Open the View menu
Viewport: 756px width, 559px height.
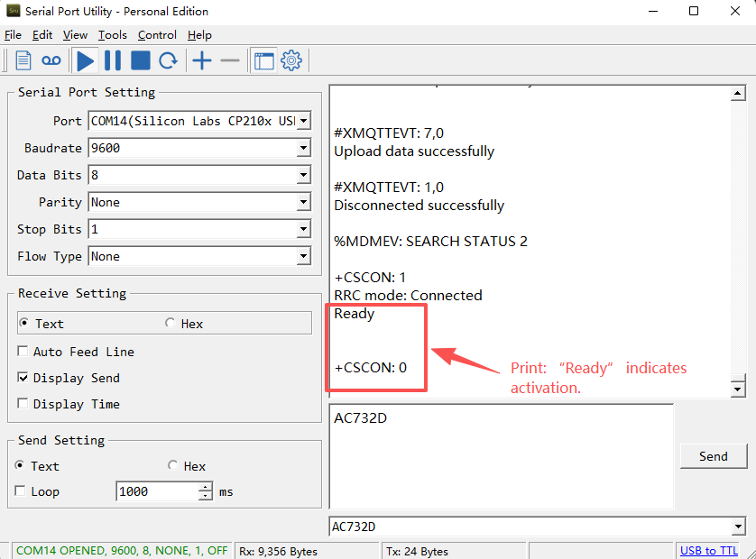(75, 35)
